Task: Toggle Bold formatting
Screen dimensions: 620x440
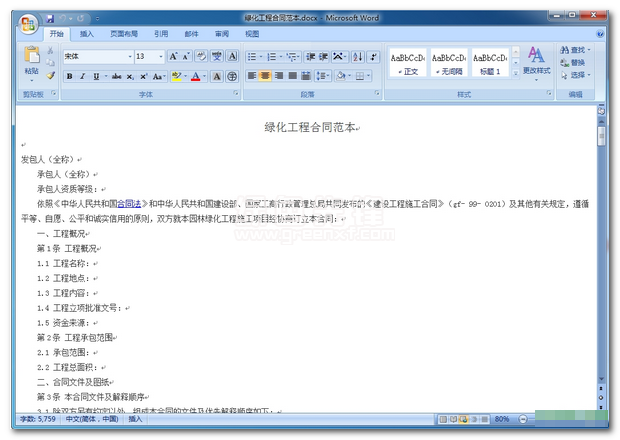Action: (70, 77)
